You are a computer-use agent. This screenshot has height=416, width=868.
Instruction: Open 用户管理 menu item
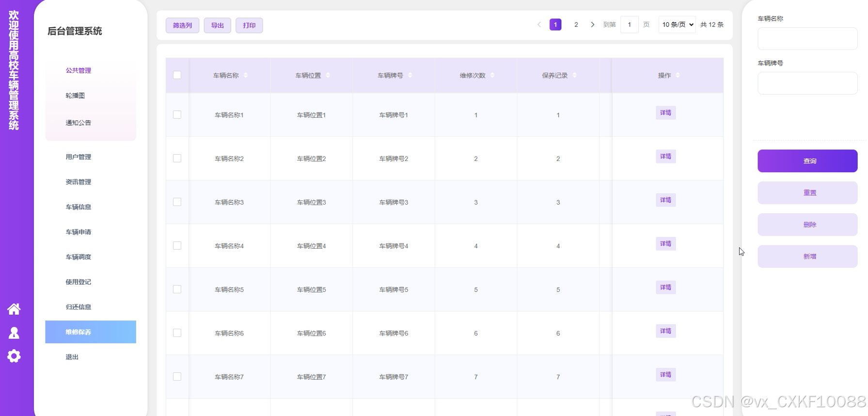tap(79, 157)
